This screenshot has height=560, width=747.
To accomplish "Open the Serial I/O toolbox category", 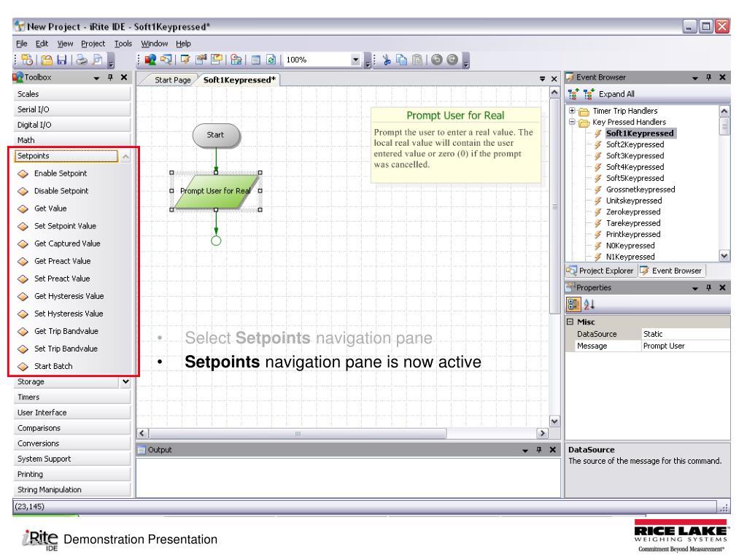I will [72, 109].
